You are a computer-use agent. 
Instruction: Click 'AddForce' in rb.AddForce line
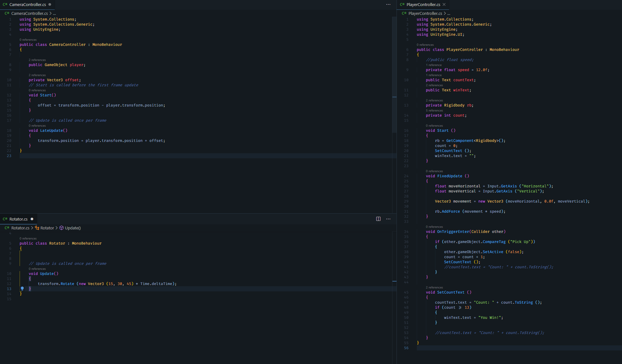point(451,211)
